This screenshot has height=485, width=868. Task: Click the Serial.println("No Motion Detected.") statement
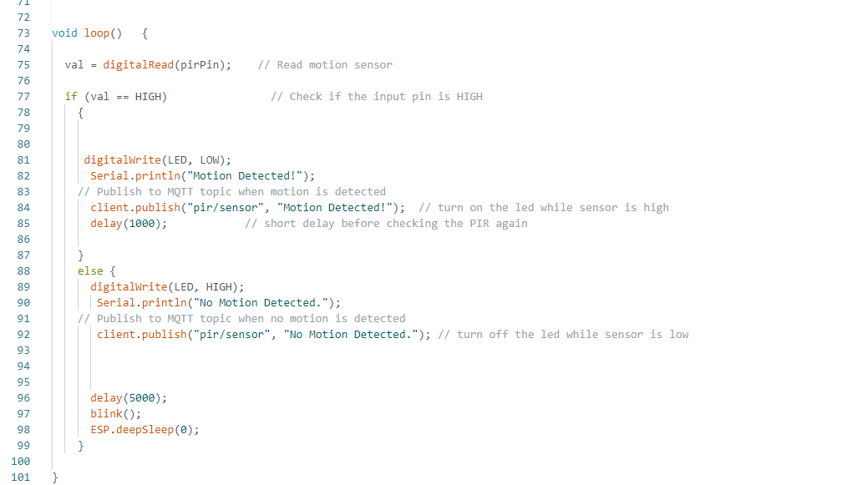click(219, 303)
